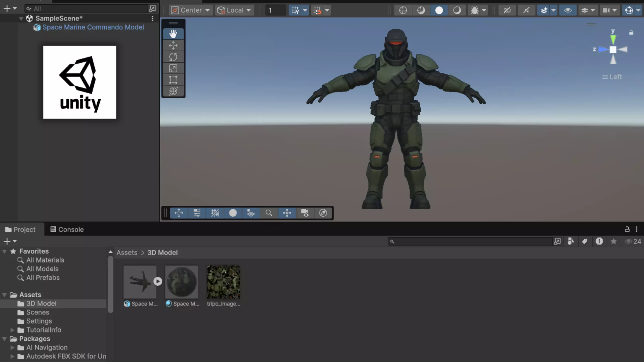Open Project panel plus create menu
This screenshot has width=644, height=362.
click(10, 241)
